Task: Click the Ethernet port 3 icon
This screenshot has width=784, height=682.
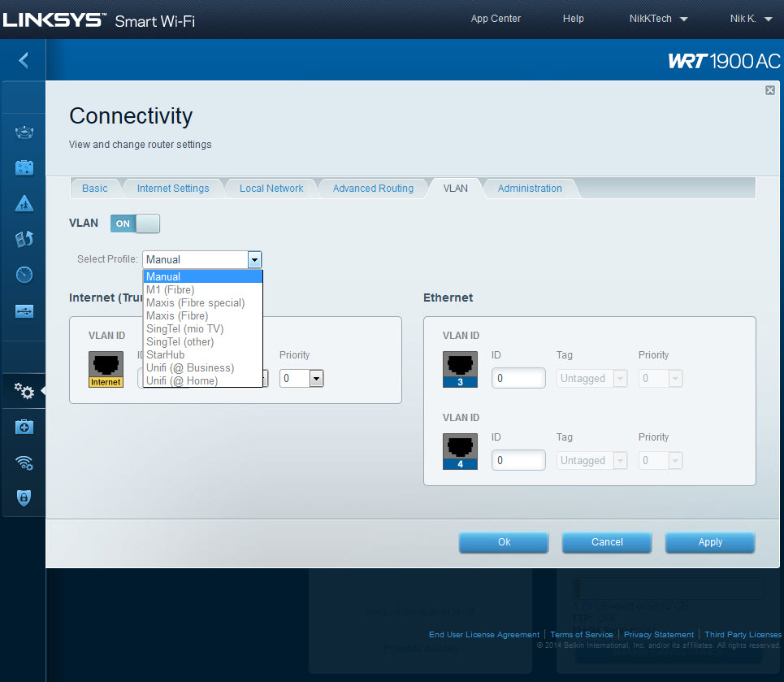Action: tap(460, 369)
